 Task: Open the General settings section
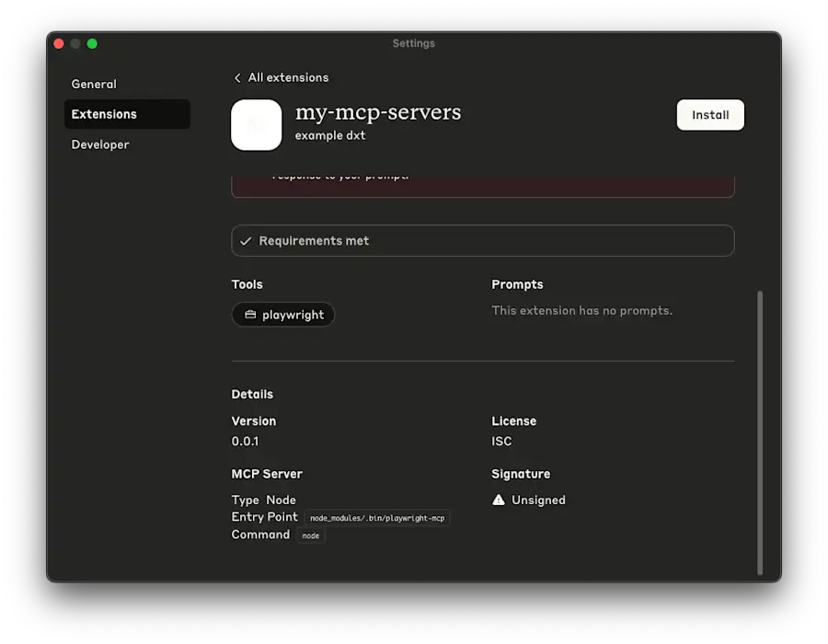pos(94,84)
